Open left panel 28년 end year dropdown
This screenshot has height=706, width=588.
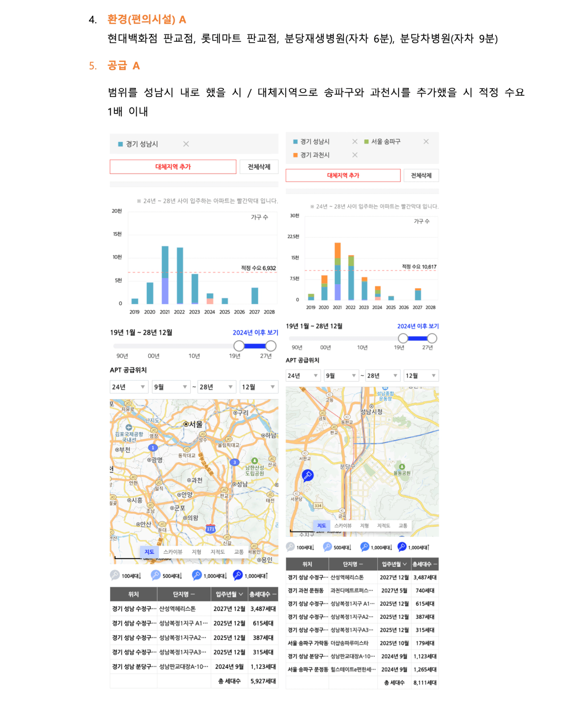tap(217, 387)
